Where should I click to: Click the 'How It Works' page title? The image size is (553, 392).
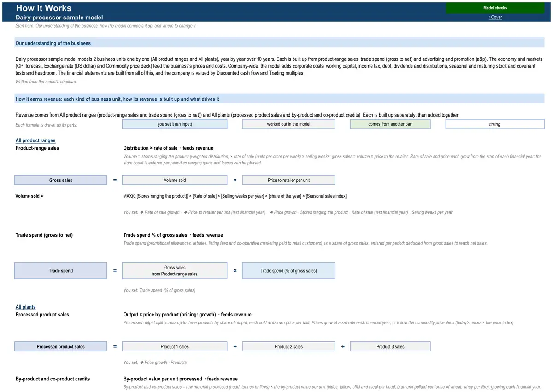(x=44, y=8)
